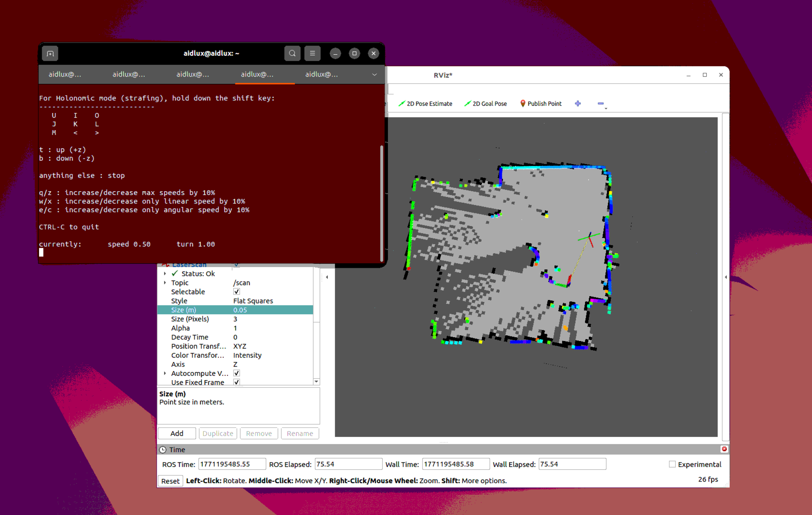This screenshot has width=812, height=515.
Task: Click the Add display button
Action: point(177,433)
